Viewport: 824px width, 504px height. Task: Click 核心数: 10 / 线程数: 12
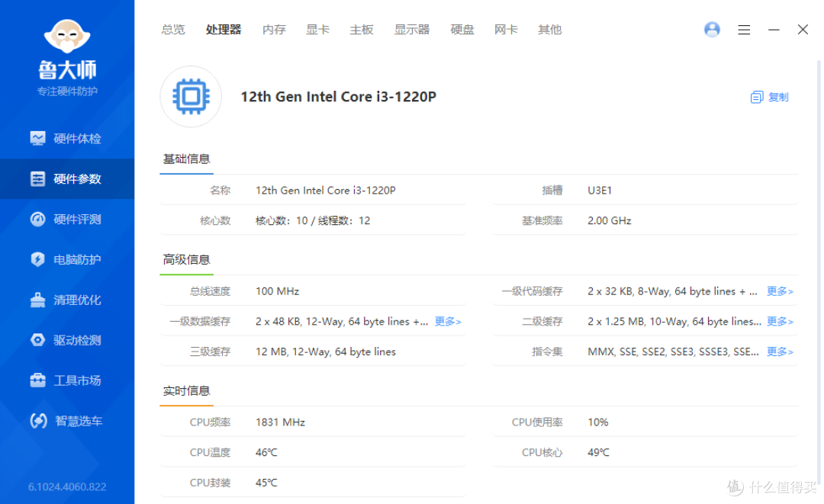pyautogui.click(x=313, y=221)
